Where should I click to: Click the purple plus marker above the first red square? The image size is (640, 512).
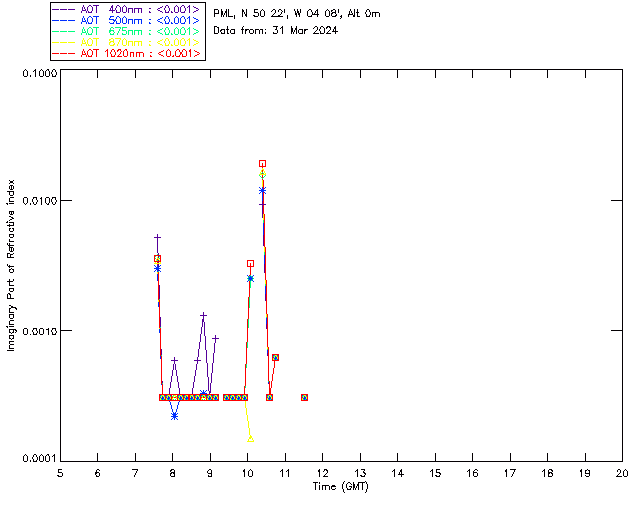[158, 237]
